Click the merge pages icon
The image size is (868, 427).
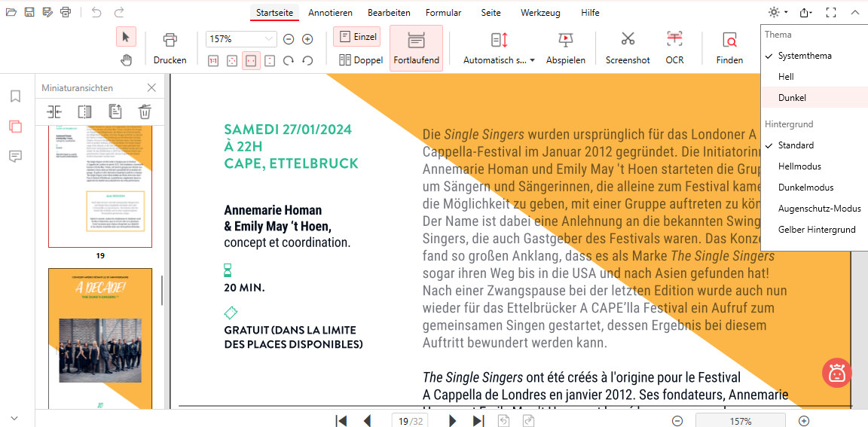click(54, 111)
